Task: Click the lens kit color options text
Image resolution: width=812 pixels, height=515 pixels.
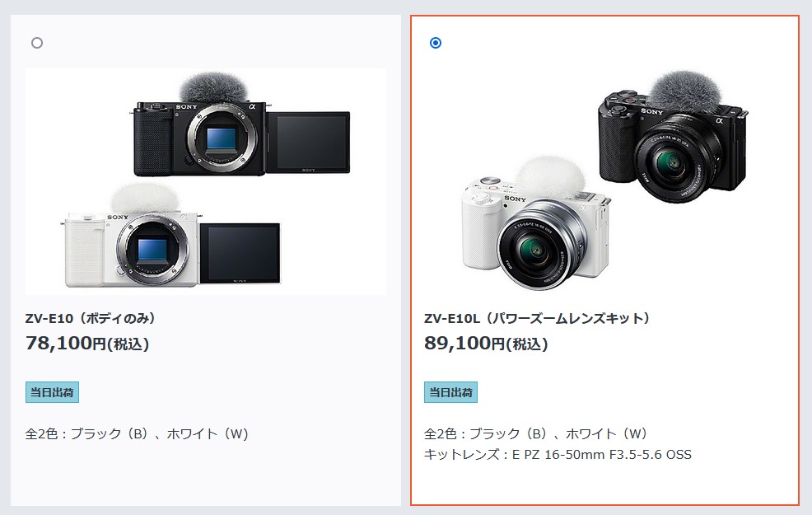Action: (536, 433)
